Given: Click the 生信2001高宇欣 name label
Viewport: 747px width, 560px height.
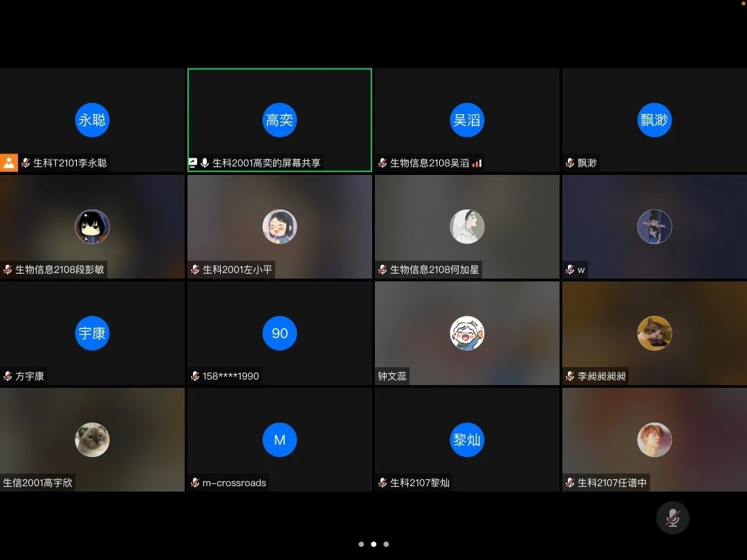Looking at the screenshot, I should [38, 483].
